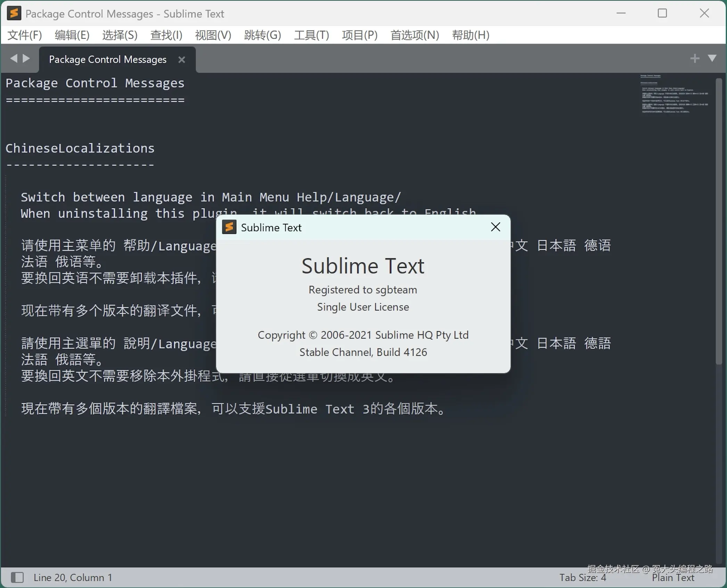Click the Sublime Text icon in the title bar
Image resolution: width=727 pixels, height=588 pixels.
pos(13,13)
